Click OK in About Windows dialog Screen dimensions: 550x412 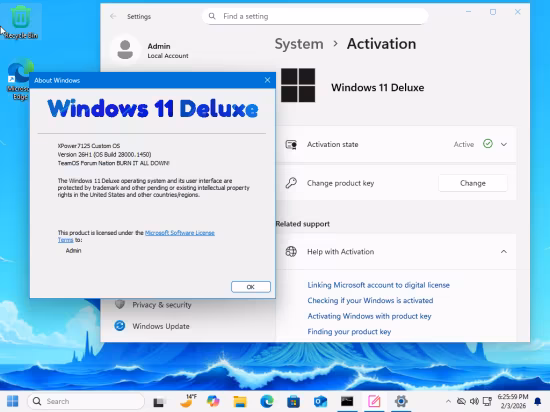(251, 287)
